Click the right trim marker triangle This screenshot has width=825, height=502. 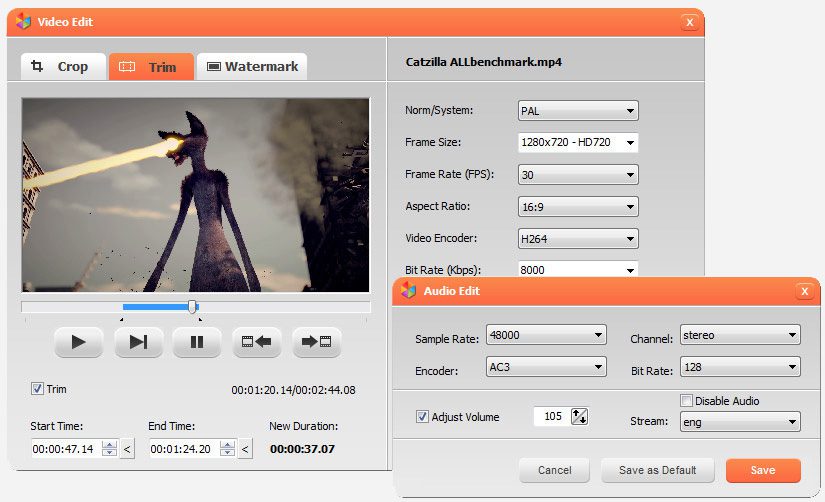tap(200, 319)
